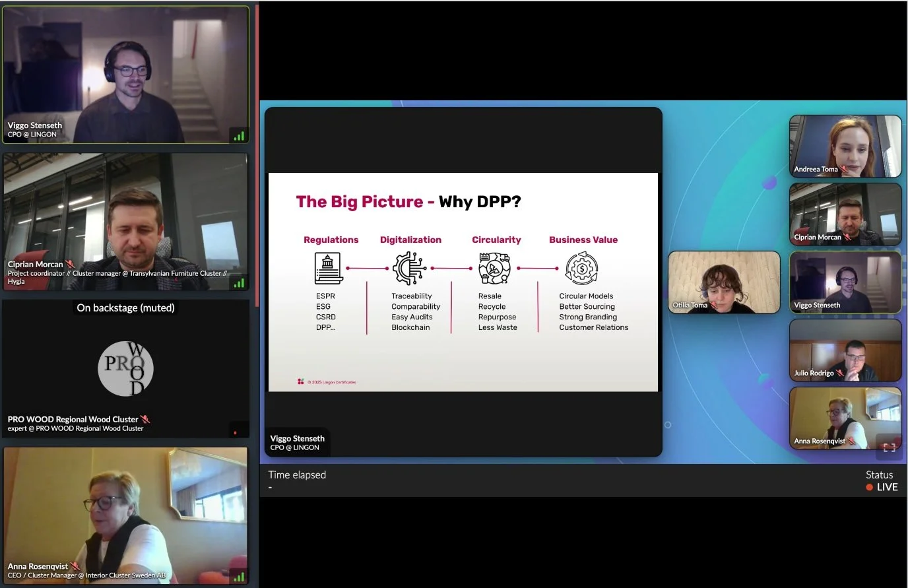This screenshot has height=588, width=908.
Task: Click the 'The Big Picture - Why DPP?' slide title
Action: [x=408, y=202]
